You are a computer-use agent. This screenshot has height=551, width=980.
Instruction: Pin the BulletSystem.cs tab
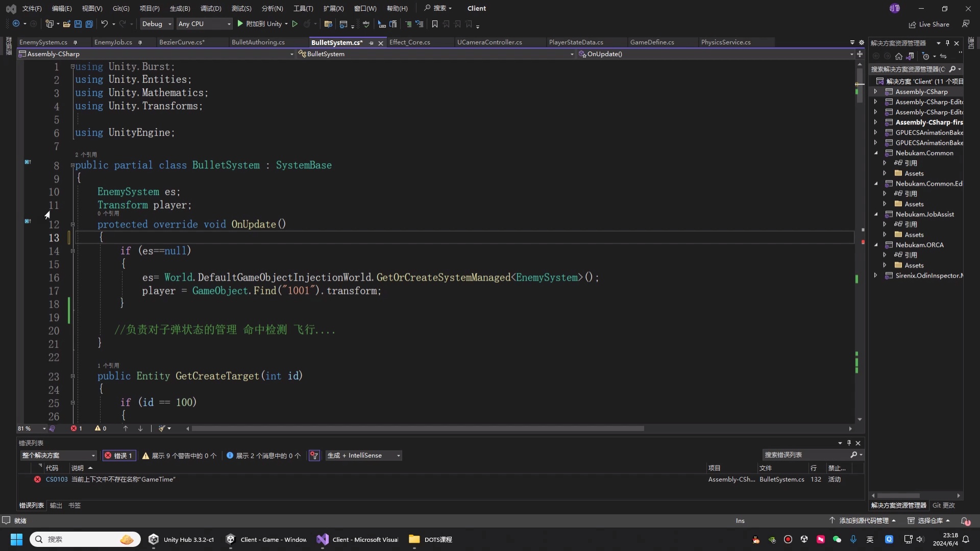(x=372, y=43)
